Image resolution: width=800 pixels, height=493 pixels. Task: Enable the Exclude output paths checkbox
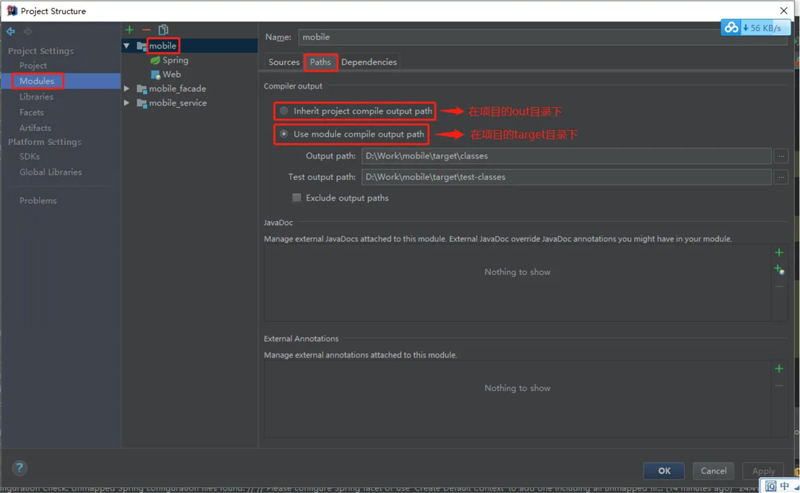[x=297, y=198]
